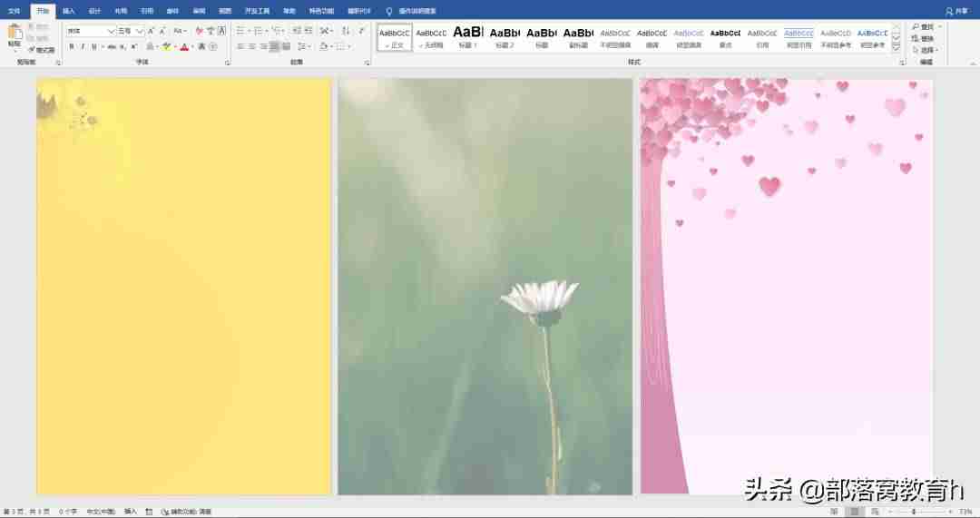The height and width of the screenshot is (518, 980).
Task: Click the Sort icon
Action: (346, 31)
